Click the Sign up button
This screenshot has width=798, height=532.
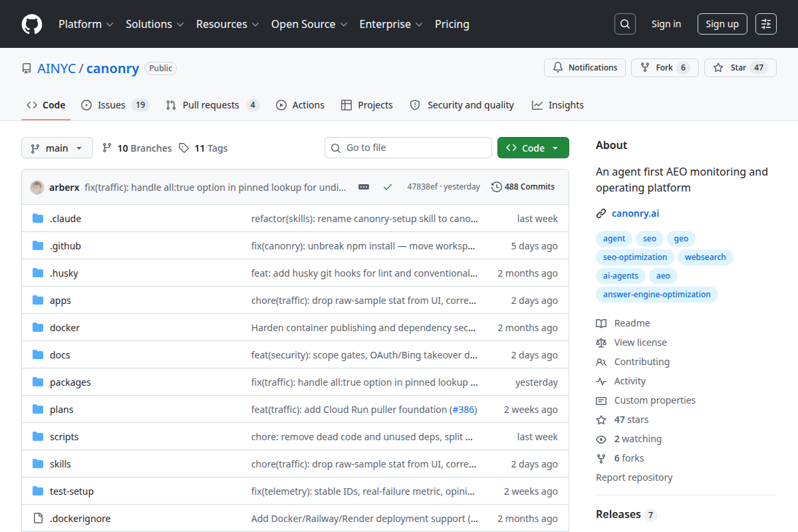722,24
